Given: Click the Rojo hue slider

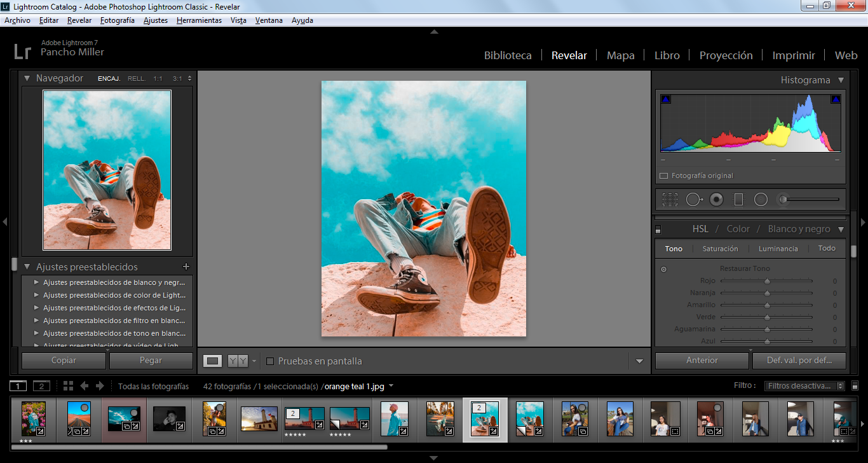Looking at the screenshot, I should [x=766, y=281].
